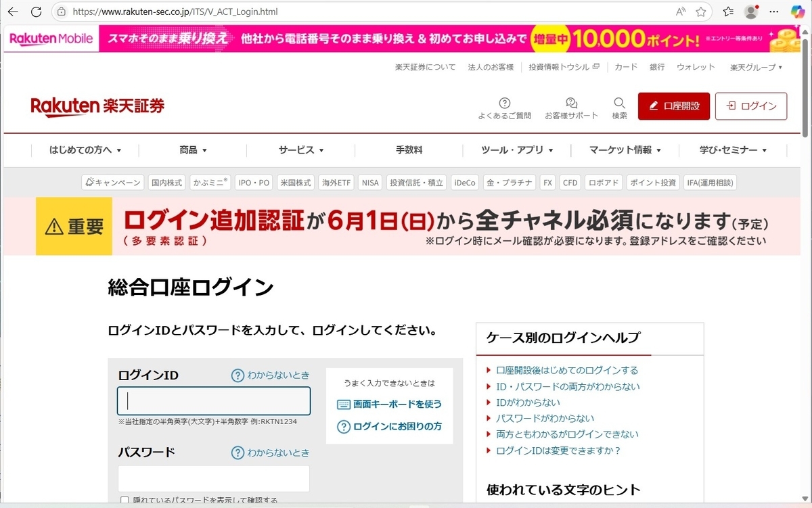This screenshot has height=508, width=812.
Task: Open 楽天証券について link
Action: (x=425, y=67)
